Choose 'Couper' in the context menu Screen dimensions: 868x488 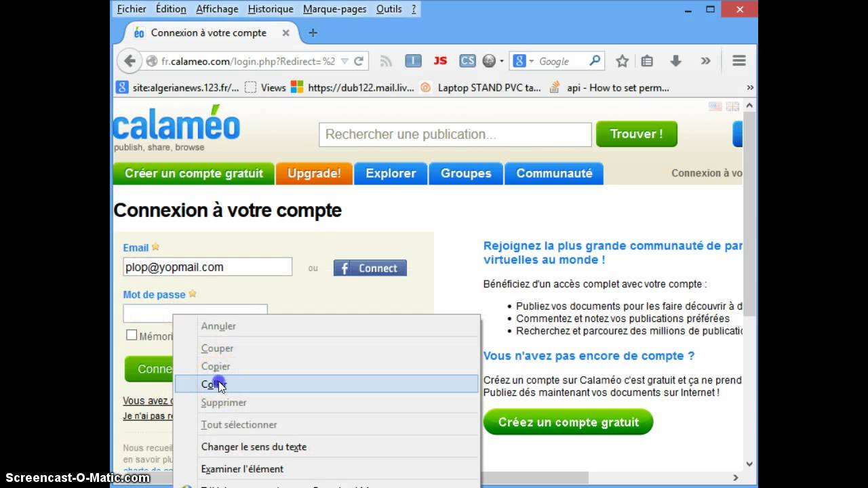pos(326,348)
